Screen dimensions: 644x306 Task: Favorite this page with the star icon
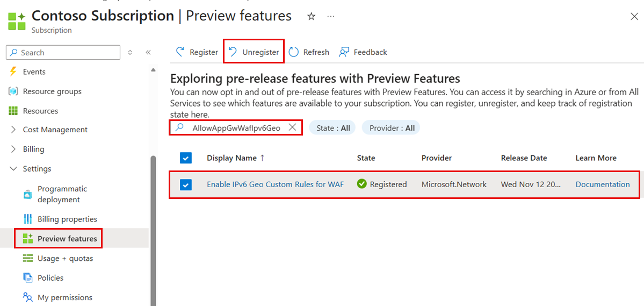pyautogui.click(x=312, y=17)
